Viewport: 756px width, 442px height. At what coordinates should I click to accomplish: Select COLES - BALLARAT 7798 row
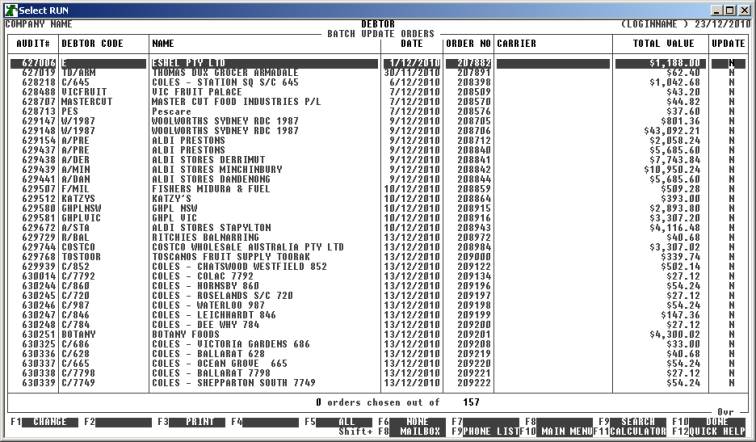(378, 373)
